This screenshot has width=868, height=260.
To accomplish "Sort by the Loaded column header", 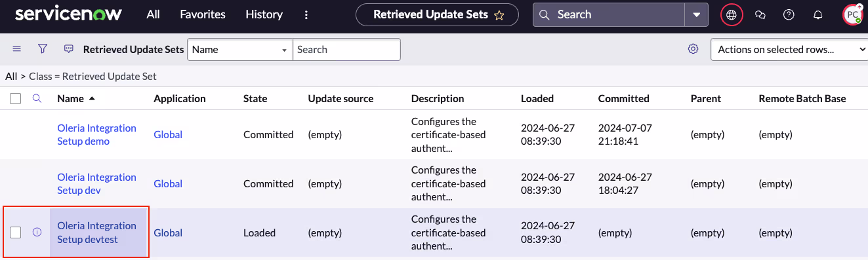I will coord(537,99).
